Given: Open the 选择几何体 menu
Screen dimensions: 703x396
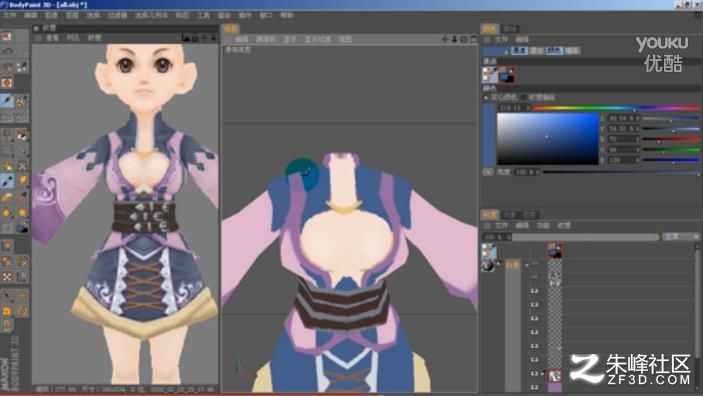Looking at the screenshot, I should [x=151, y=15].
